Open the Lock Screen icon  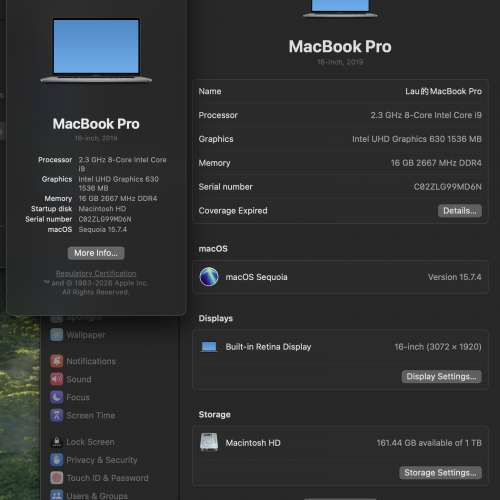[57, 442]
